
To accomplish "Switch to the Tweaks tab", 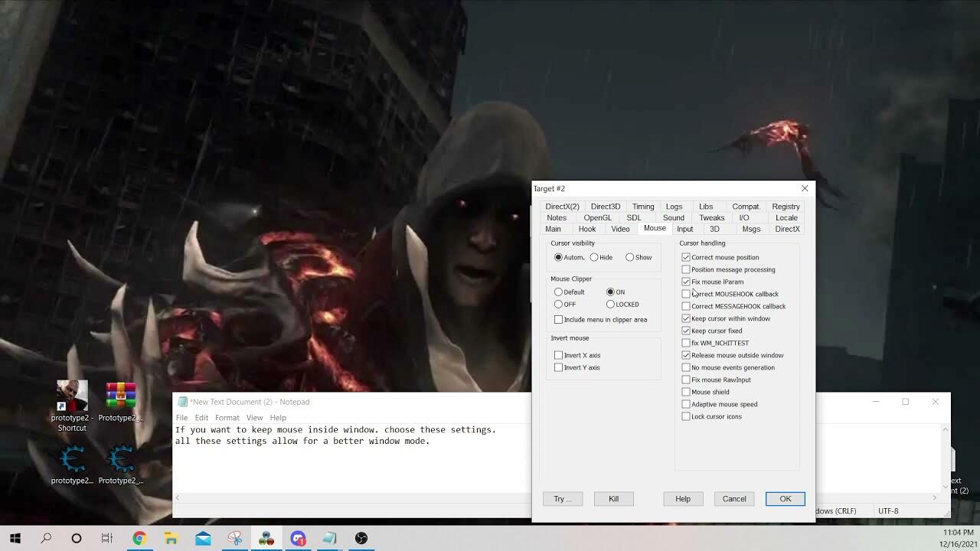I will [x=711, y=217].
